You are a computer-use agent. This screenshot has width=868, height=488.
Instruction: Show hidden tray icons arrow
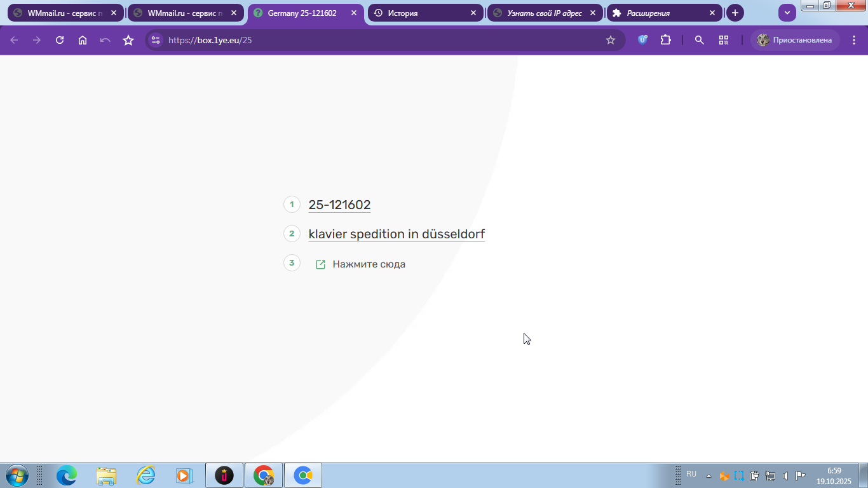click(709, 476)
